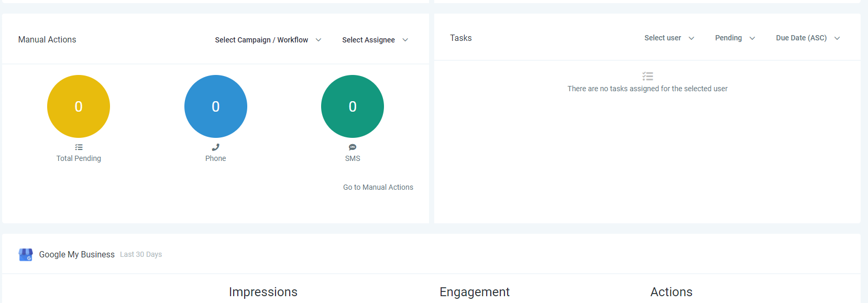Follow the Go to Manual Actions link

click(x=378, y=187)
